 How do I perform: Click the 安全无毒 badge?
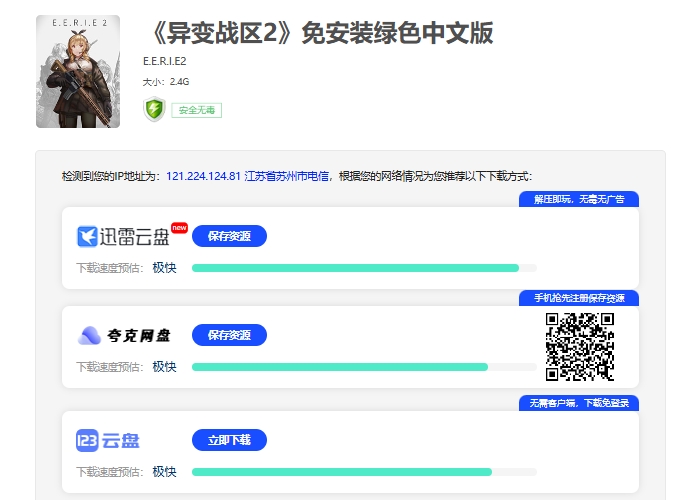tap(197, 110)
